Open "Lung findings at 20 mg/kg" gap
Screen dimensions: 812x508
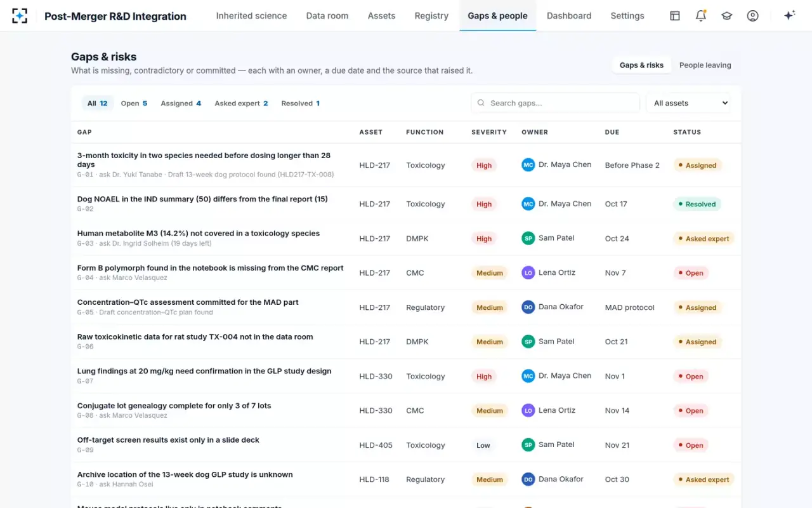[204, 371]
